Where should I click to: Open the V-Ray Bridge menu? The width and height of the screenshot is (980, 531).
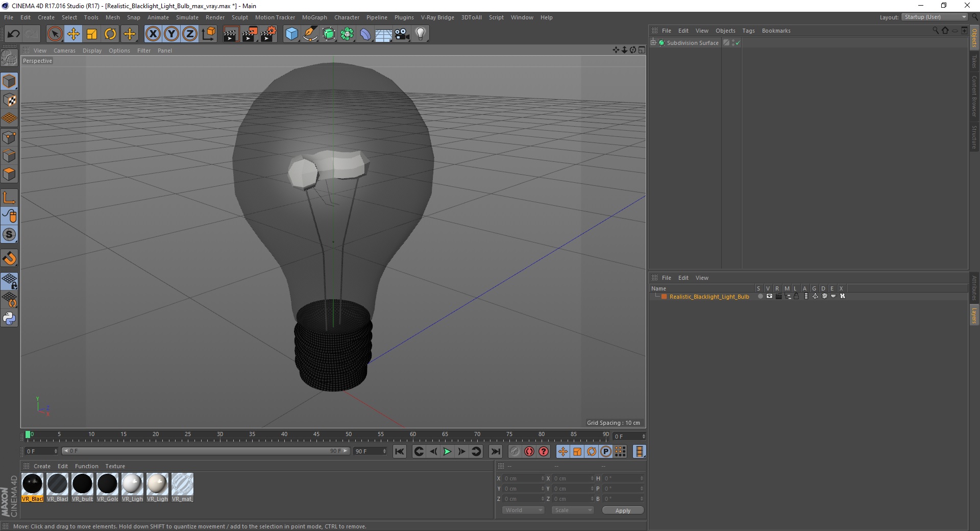click(x=437, y=17)
